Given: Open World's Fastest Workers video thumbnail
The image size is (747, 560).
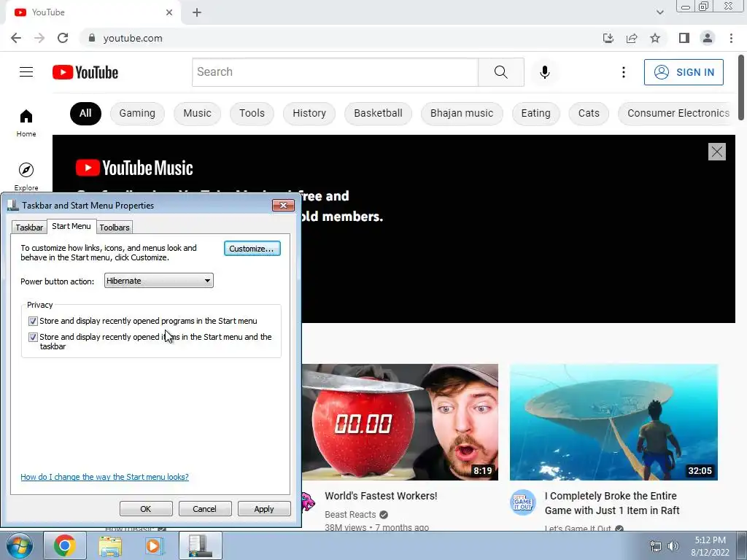Looking at the screenshot, I should 400,422.
